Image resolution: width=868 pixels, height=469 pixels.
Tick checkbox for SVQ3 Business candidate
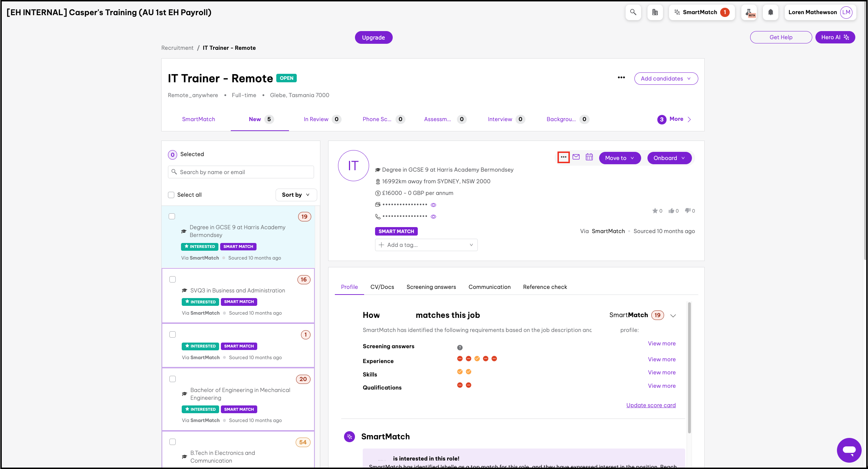point(173,279)
